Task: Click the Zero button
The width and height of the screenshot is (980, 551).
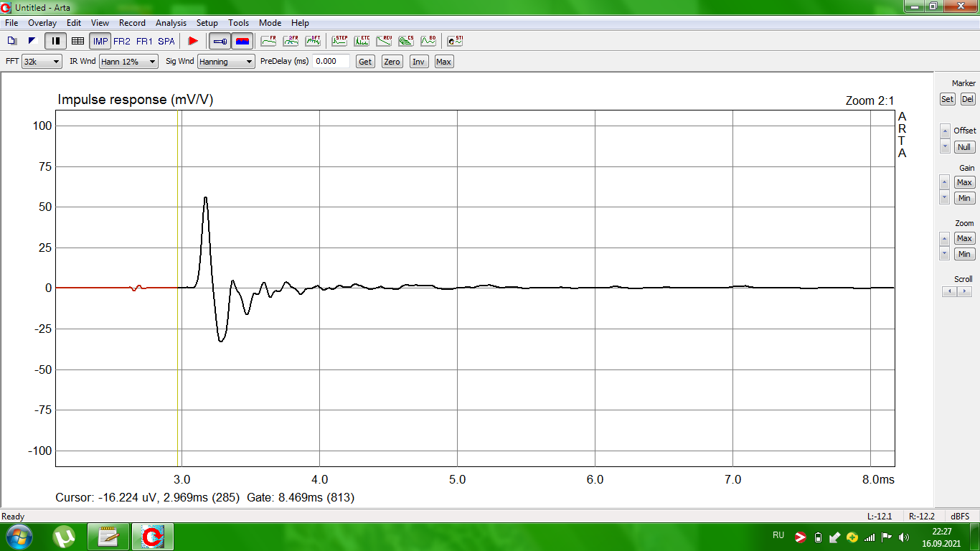Action: 392,62
